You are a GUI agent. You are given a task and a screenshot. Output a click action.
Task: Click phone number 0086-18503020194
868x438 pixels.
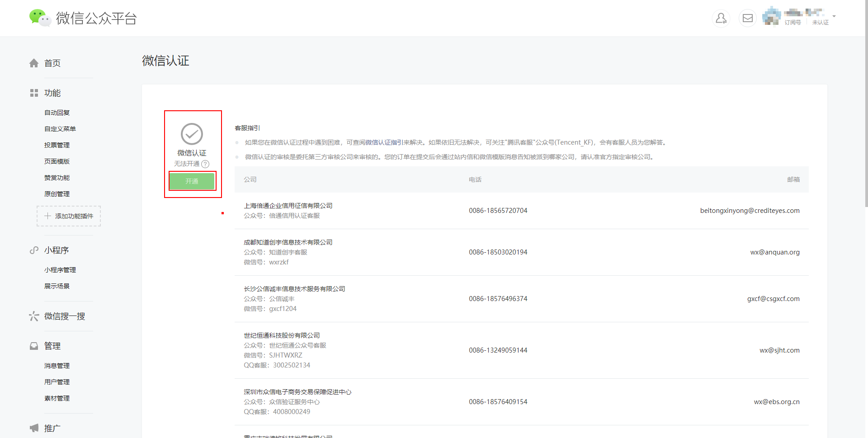498,252
